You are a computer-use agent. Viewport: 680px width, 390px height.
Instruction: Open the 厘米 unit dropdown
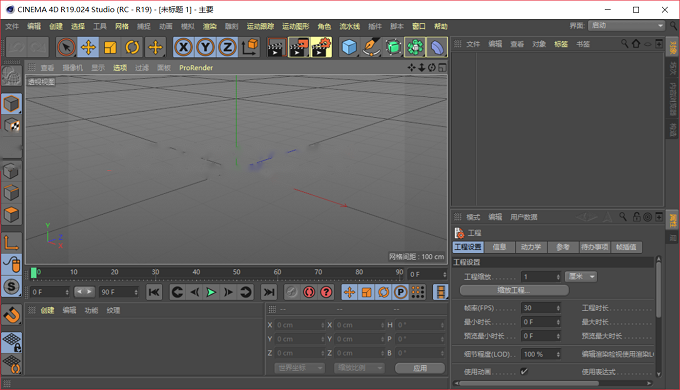[x=581, y=276]
